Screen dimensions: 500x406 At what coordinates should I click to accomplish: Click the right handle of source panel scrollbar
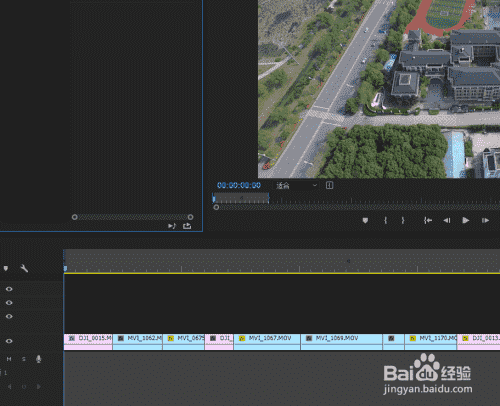point(190,217)
